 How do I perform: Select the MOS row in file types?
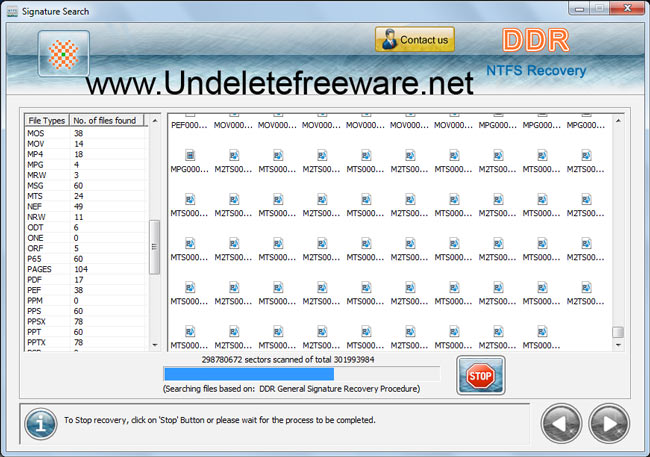86,133
